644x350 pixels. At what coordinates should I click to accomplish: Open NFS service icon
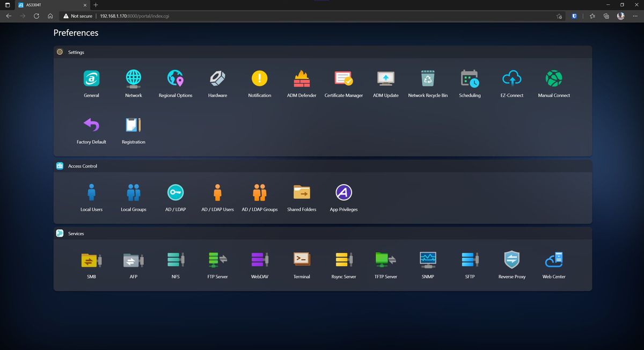point(175,260)
